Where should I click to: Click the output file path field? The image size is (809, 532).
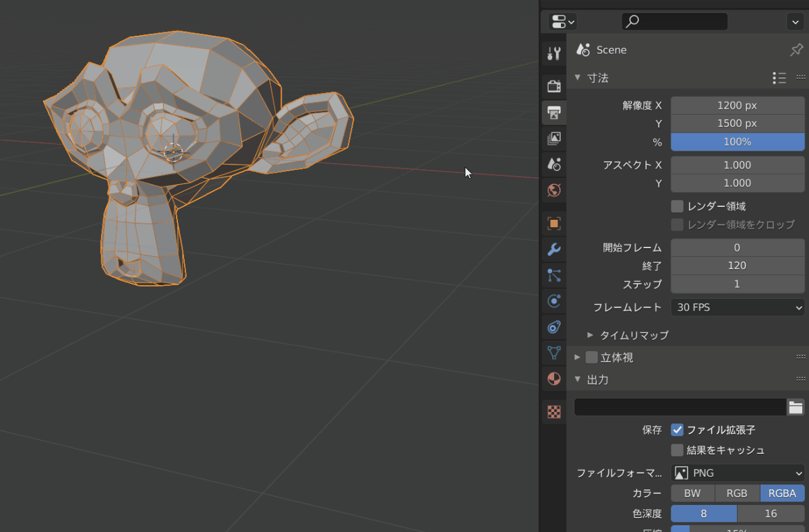680,407
